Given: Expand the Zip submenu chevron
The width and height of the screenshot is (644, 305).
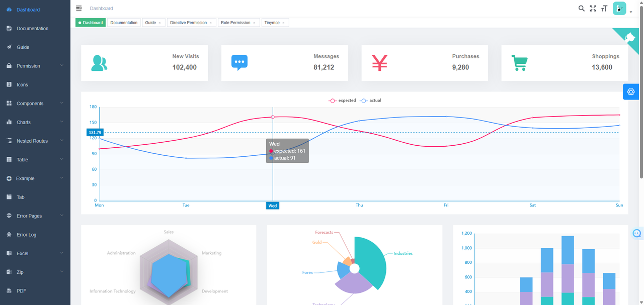Looking at the screenshot, I should click(61, 272).
